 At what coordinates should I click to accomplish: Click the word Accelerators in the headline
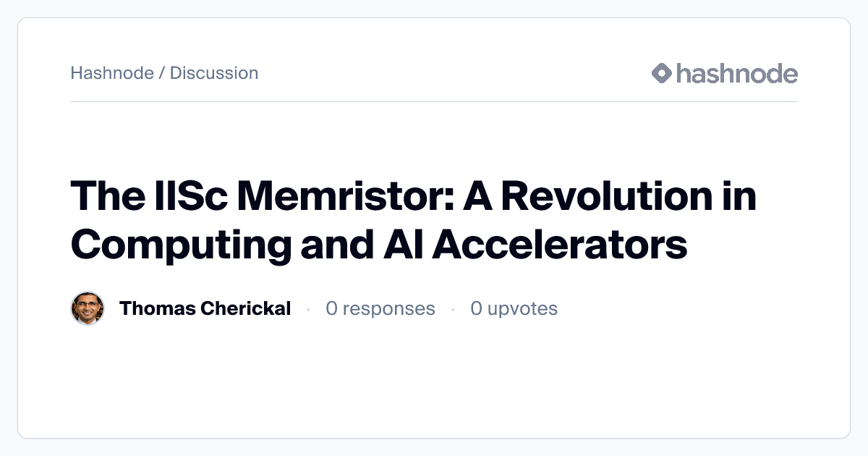[559, 246]
